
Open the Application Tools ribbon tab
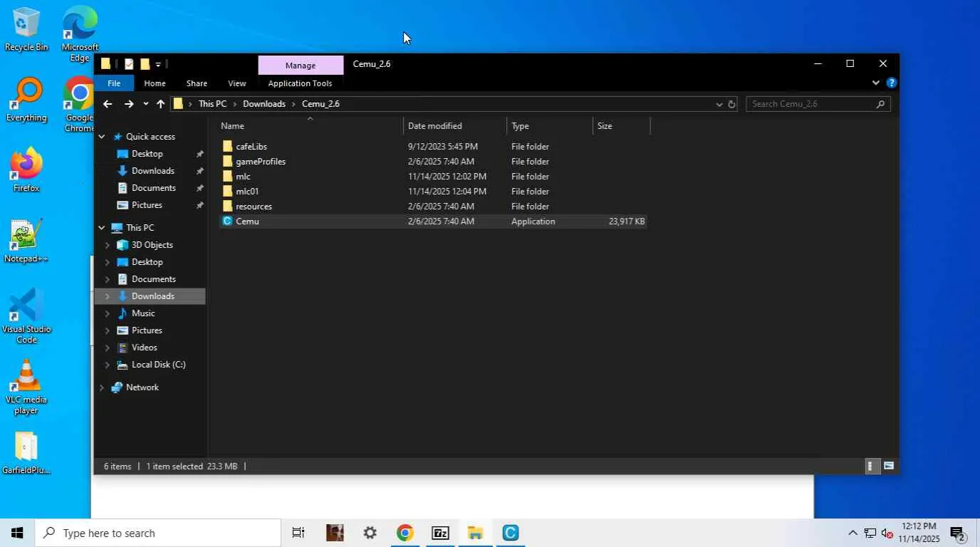tap(300, 83)
